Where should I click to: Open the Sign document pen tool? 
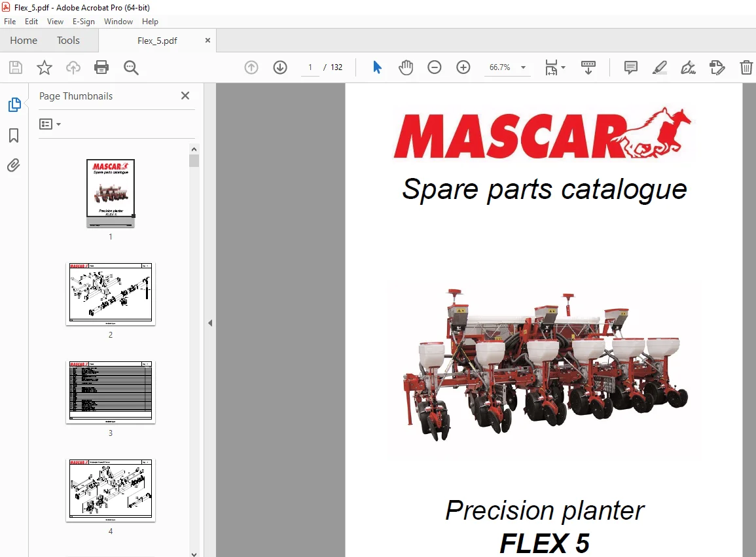[x=688, y=67]
